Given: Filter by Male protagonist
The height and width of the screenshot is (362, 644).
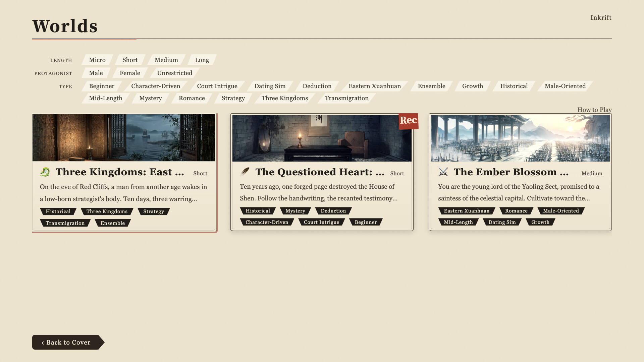Looking at the screenshot, I should click(96, 73).
